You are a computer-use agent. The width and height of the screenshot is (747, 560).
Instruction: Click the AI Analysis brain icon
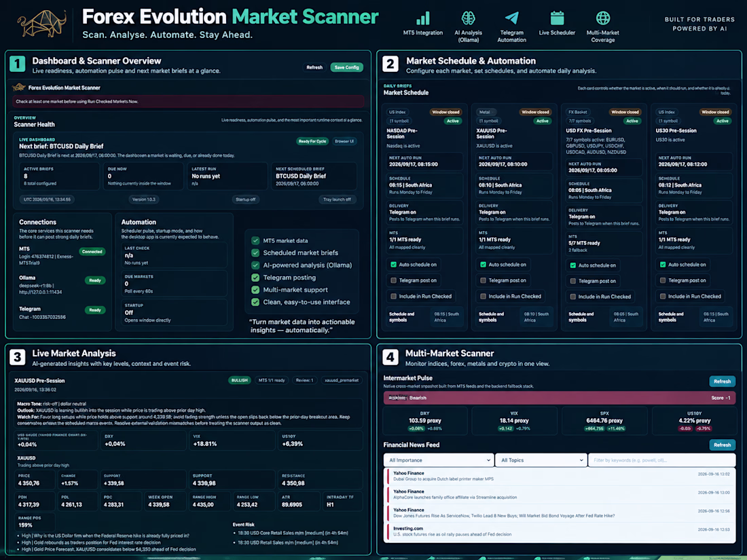tap(469, 18)
